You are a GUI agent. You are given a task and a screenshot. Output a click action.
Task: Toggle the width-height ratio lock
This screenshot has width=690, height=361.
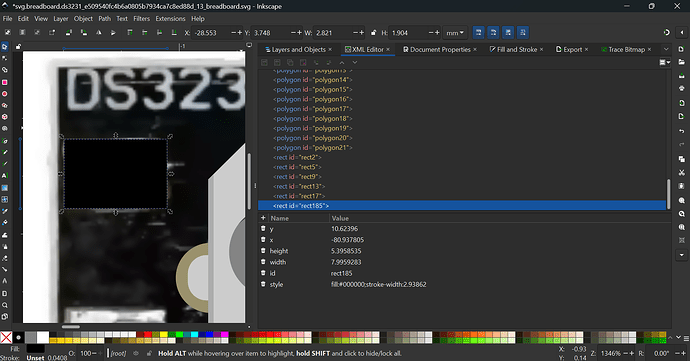tap(374, 33)
